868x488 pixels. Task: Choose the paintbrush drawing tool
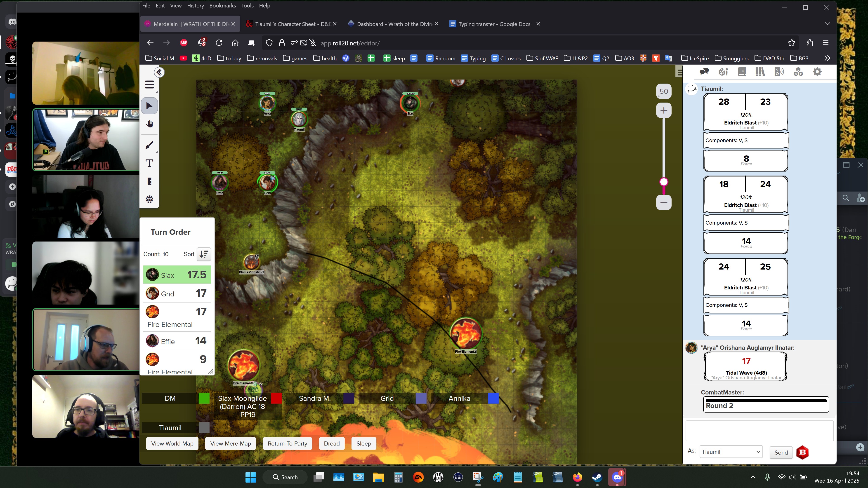pos(150,145)
